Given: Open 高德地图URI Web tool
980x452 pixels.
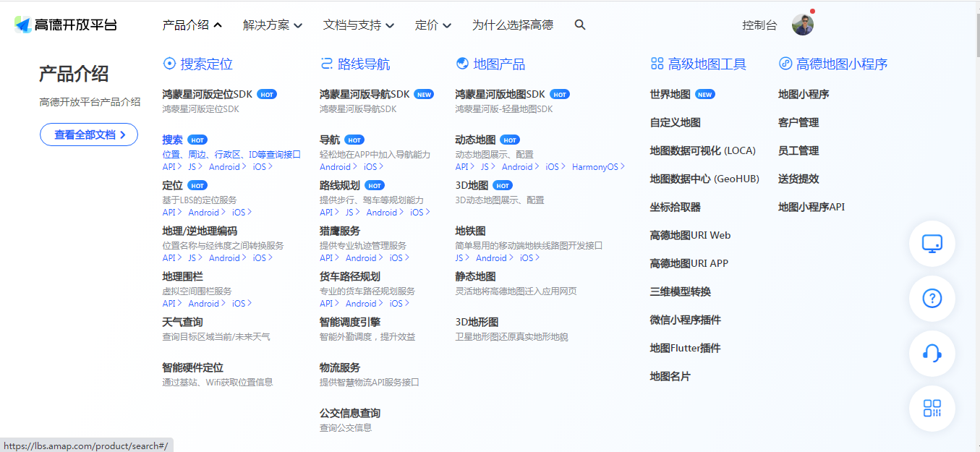Looking at the screenshot, I should [x=691, y=235].
